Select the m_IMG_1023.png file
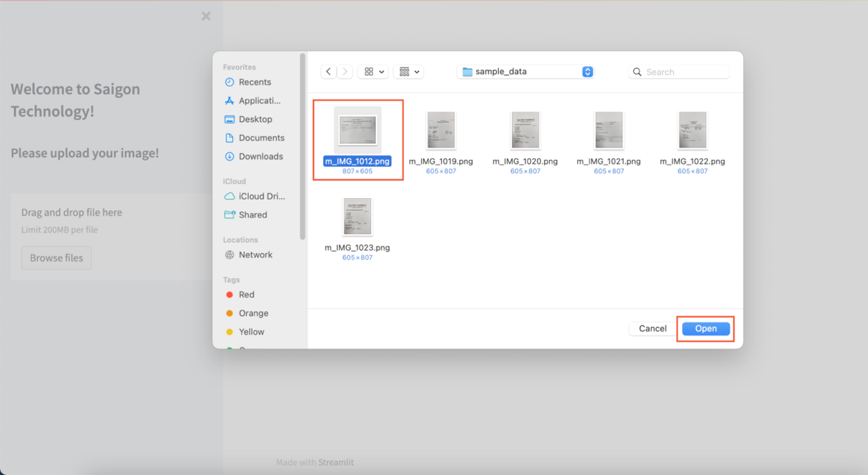The image size is (868, 475). (x=357, y=217)
